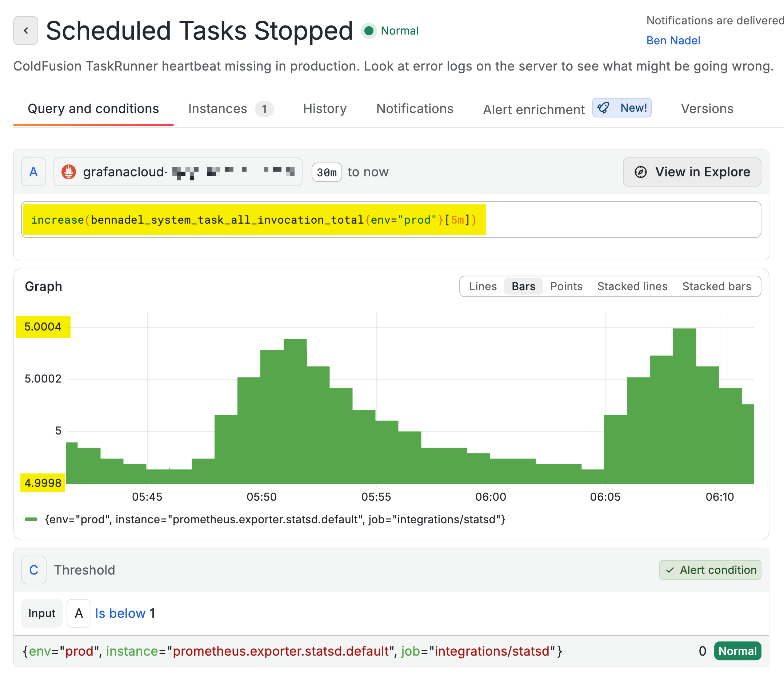Image resolution: width=784 pixels, height=680 pixels.
Task: Click the green Normal status dot in header
Action: click(368, 31)
